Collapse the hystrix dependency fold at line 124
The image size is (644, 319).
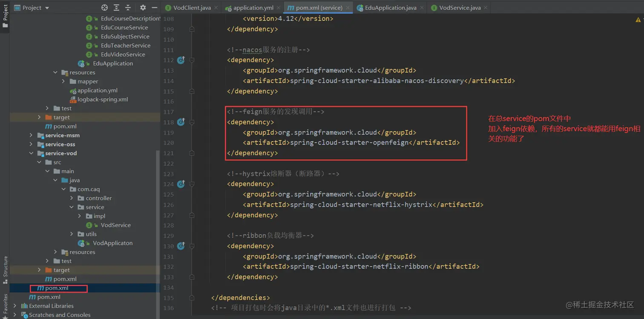click(x=192, y=184)
